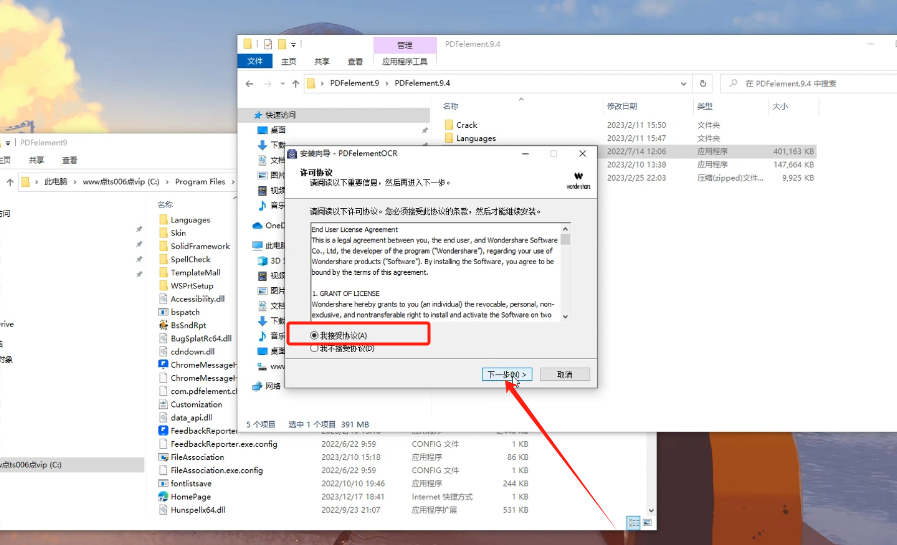Select Accessibility.dll file
The width and height of the screenshot is (897, 545).
point(197,299)
